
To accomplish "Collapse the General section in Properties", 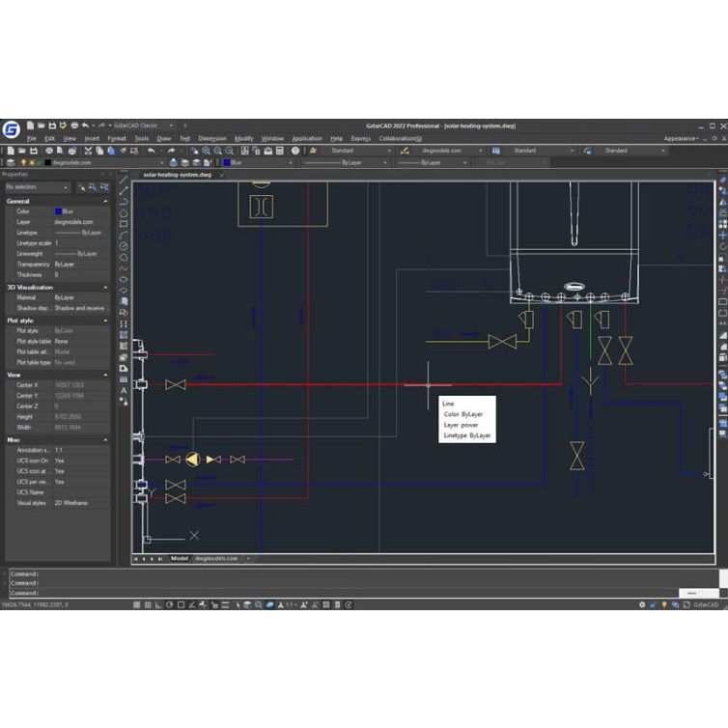I will point(105,201).
